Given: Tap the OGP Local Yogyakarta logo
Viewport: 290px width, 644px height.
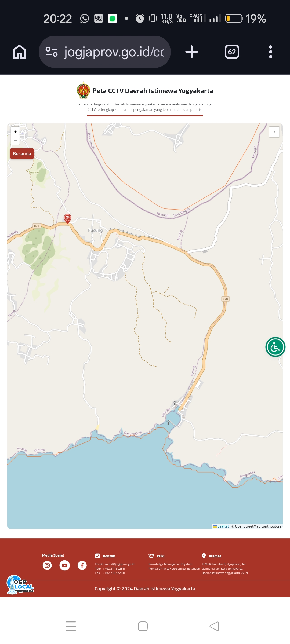Looking at the screenshot, I should (x=20, y=585).
